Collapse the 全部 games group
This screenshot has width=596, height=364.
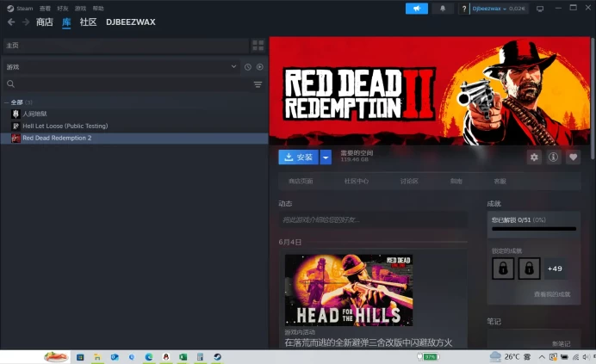(x=7, y=102)
